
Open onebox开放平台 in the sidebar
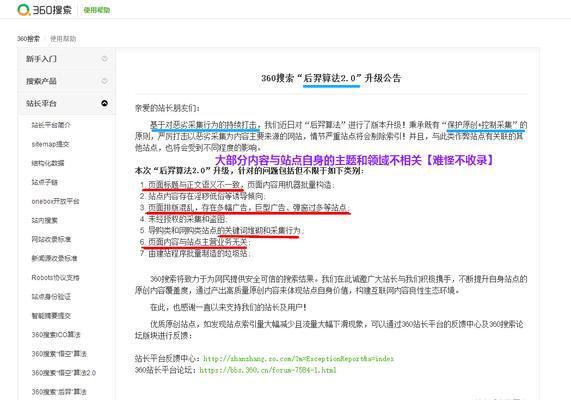pyautogui.click(x=55, y=201)
